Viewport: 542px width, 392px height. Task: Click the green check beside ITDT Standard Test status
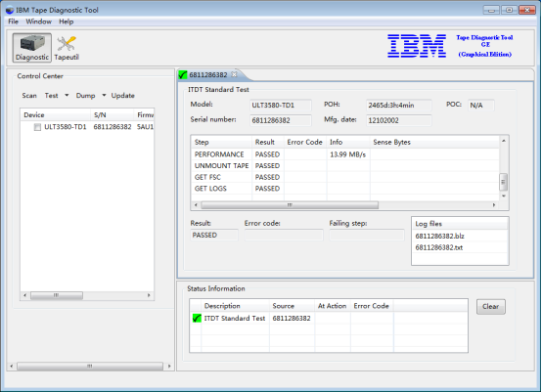point(197,318)
